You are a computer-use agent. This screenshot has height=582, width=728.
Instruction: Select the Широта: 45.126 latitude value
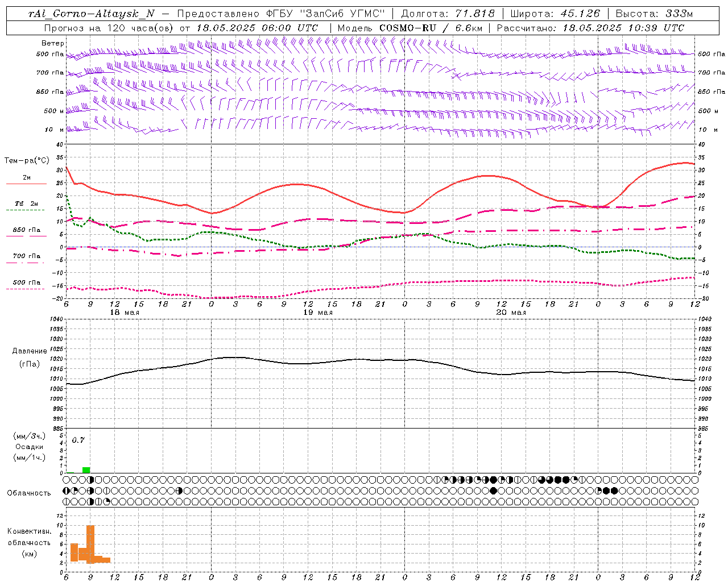coord(555,14)
